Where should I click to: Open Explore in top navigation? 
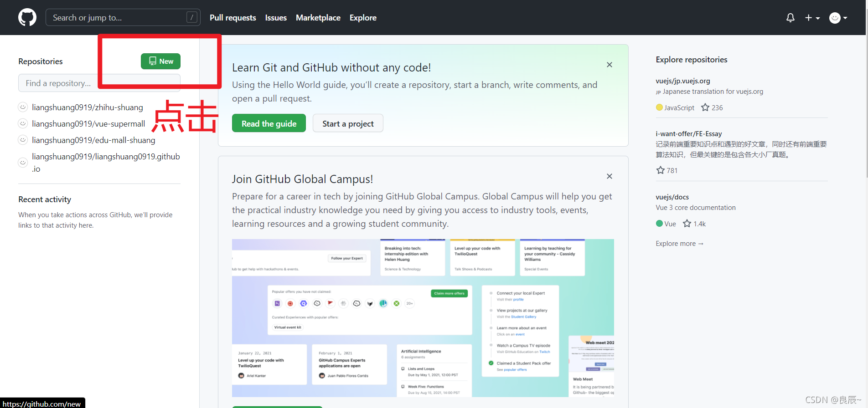point(363,18)
